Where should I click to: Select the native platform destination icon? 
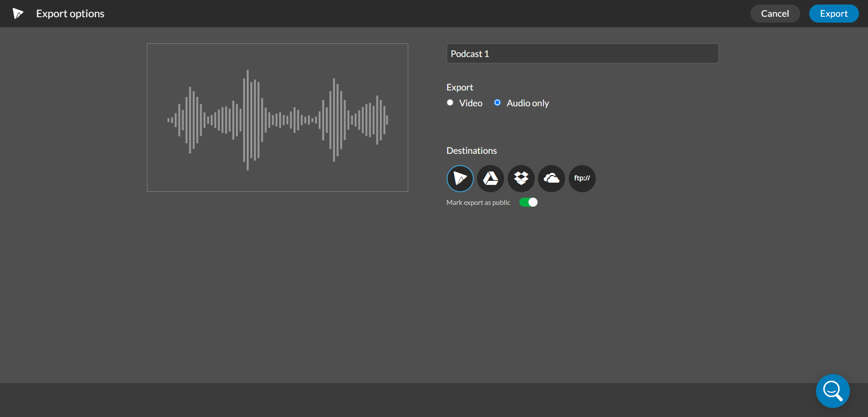pyautogui.click(x=460, y=179)
